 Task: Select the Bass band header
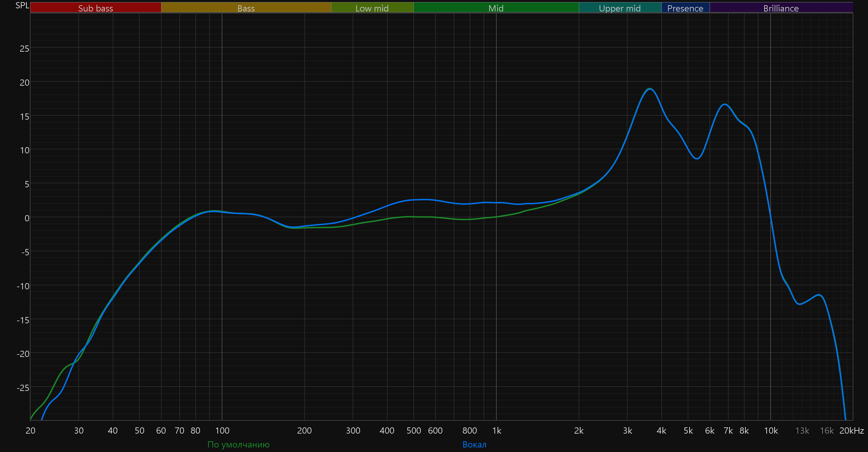click(246, 8)
